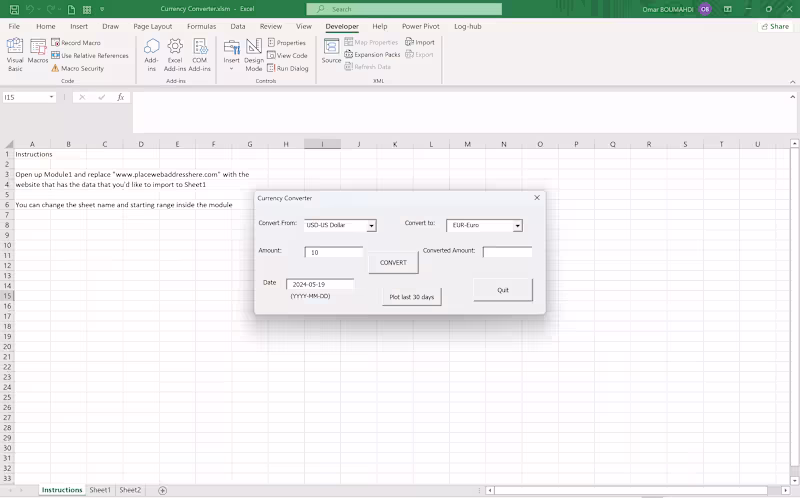This screenshot has height=498, width=800.
Task: Click the Undo icon
Action: coord(30,9)
